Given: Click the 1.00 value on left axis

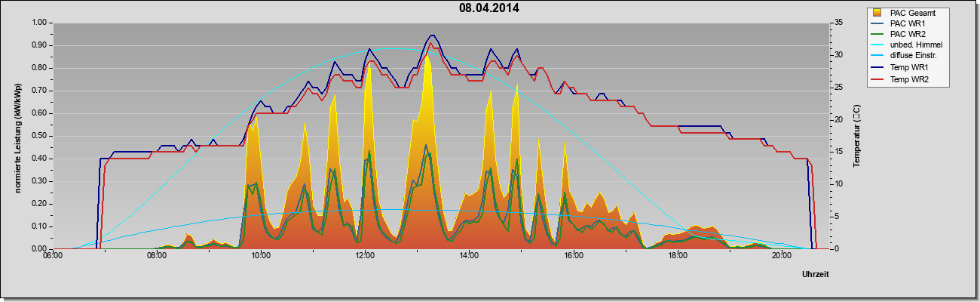Looking at the screenshot, I should [39, 23].
